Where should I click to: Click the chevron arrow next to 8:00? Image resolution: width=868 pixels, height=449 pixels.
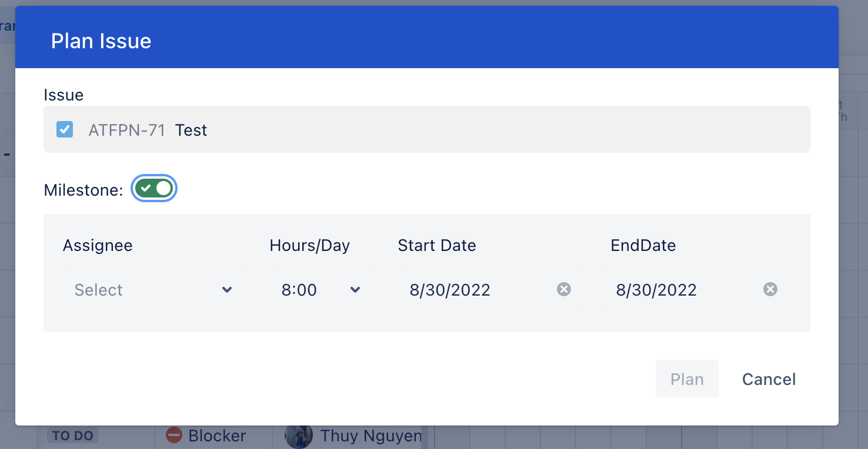point(355,290)
